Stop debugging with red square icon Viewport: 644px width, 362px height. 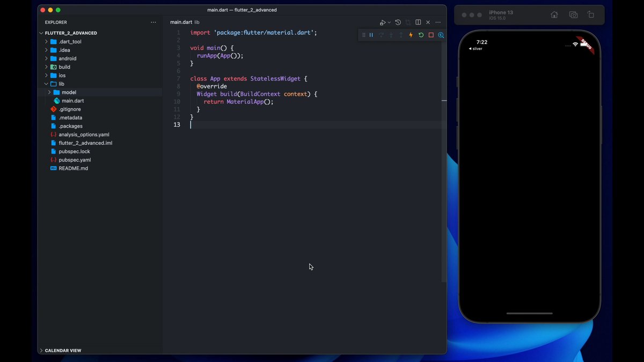[x=431, y=35]
